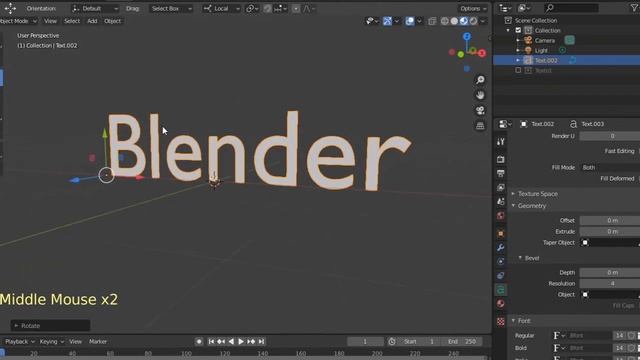Toggle viewport gizmo display
640x360 pixels.
[387, 21]
